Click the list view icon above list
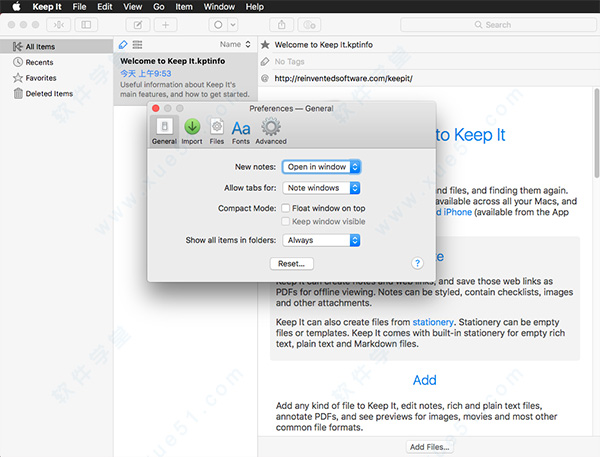The image size is (600, 457). (137, 45)
